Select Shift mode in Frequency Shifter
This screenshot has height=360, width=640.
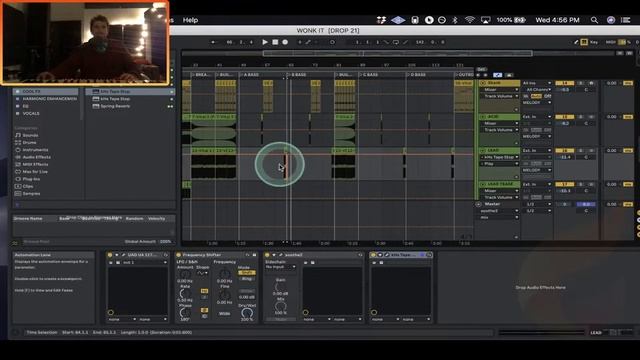tap(247, 273)
